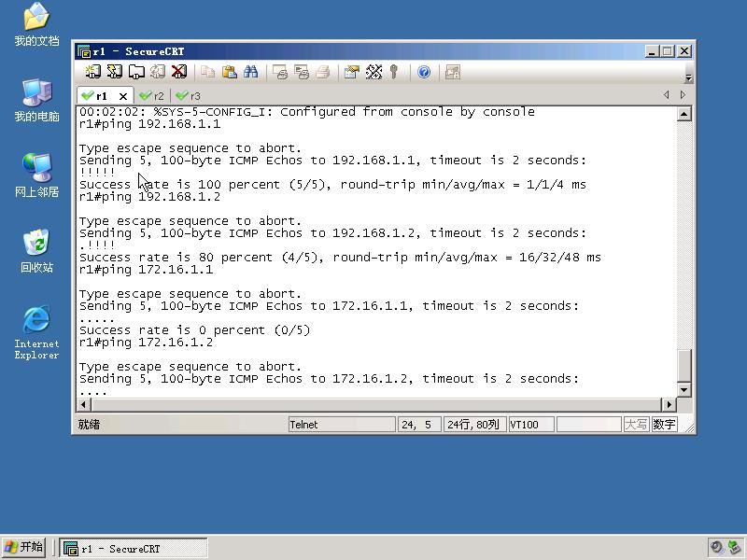Minimize the SecureCRT window

651,51
